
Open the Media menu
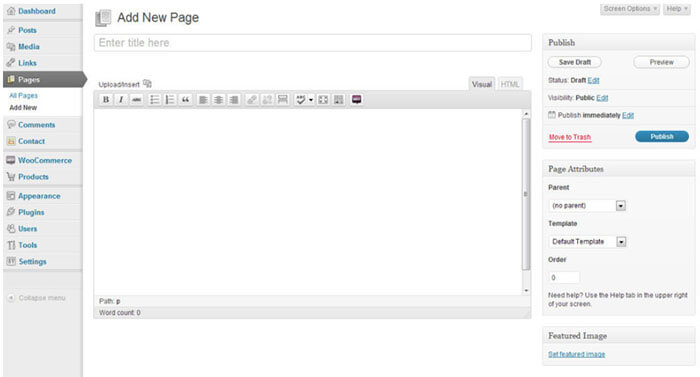tap(29, 46)
